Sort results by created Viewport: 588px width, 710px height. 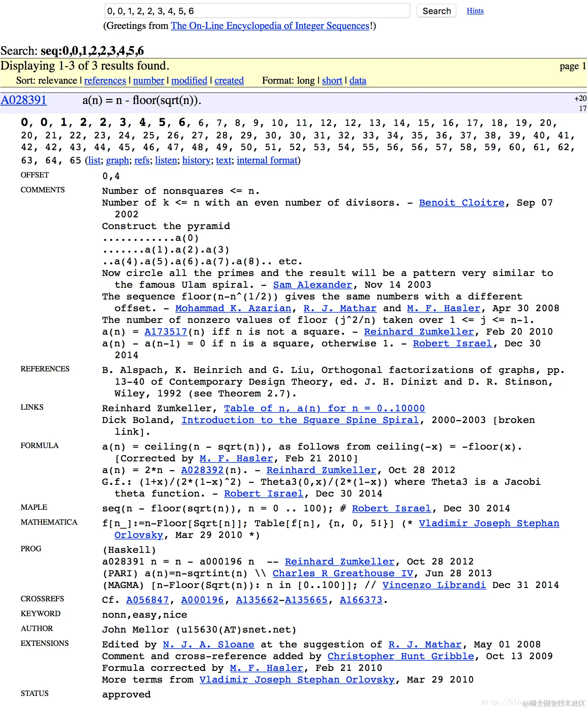pyautogui.click(x=229, y=81)
